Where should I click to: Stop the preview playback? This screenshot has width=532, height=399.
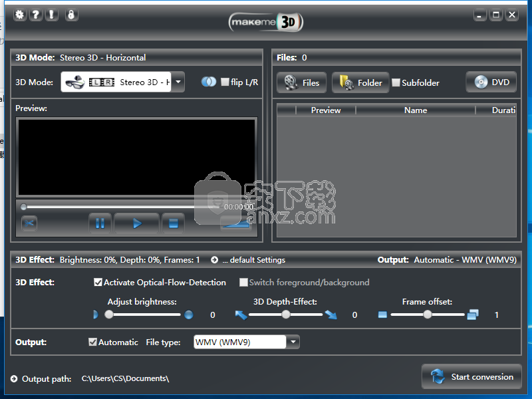[174, 223]
